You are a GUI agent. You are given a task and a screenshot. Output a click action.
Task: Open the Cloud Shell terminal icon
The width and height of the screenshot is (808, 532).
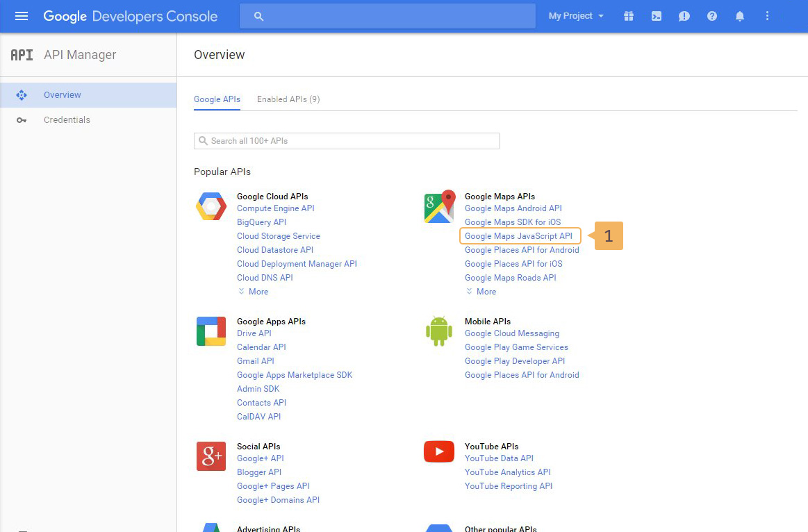[x=657, y=16]
